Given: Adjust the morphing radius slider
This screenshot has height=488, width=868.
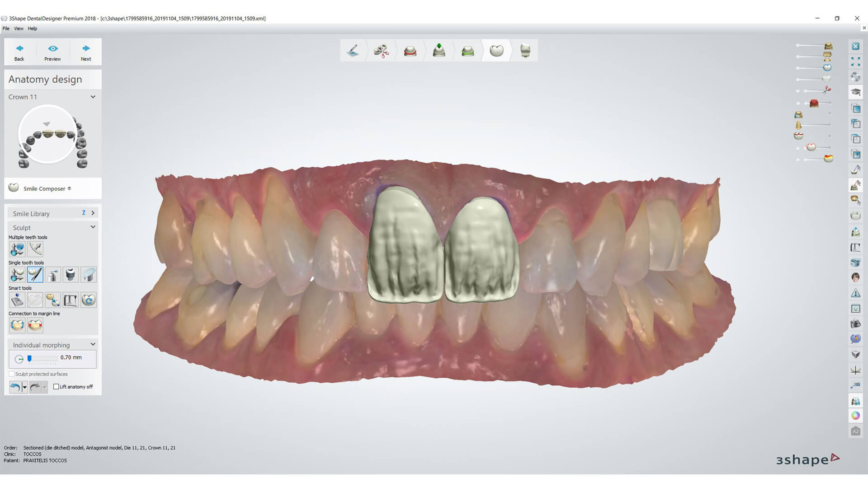Looking at the screenshot, I should 42,359.
